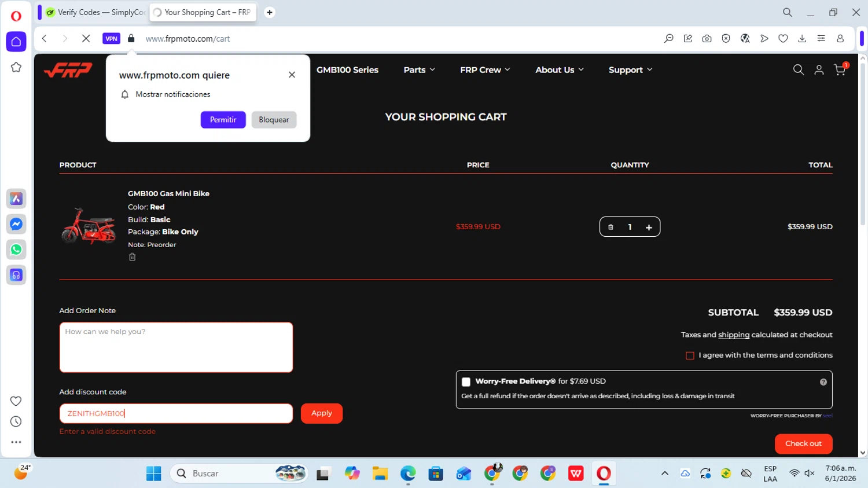Expand the Support dropdown
This screenshot has height=488, width=868.
tap(630, 70)
